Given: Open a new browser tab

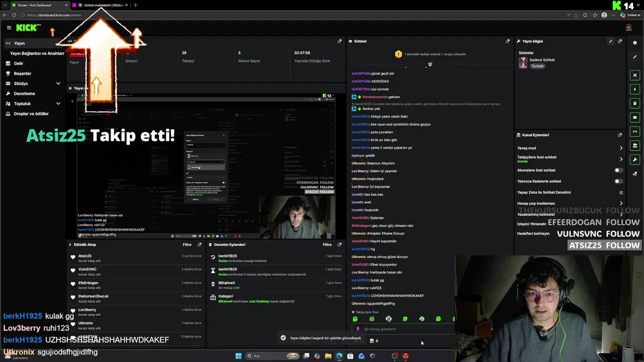Looking at the screenshot, I should (x=135, y=5).
